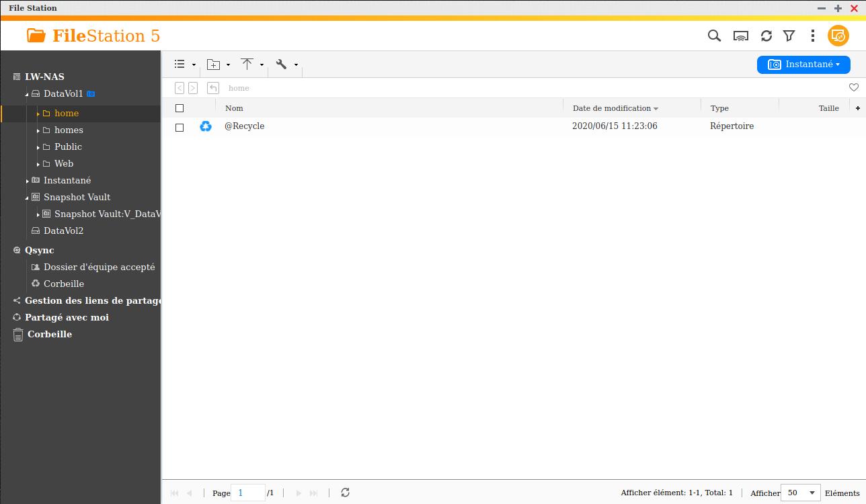Click the network media player icon
Viewport: 866px width, 504px height.
click(740, 36)
